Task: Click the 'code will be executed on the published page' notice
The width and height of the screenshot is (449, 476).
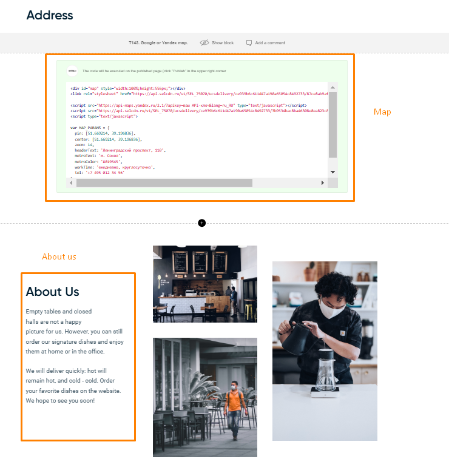Action: point(154,71)
